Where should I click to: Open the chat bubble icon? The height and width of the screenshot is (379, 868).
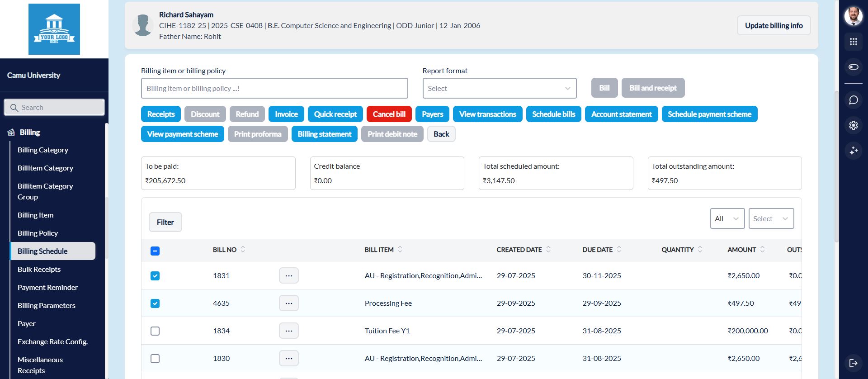coord(853,100)
